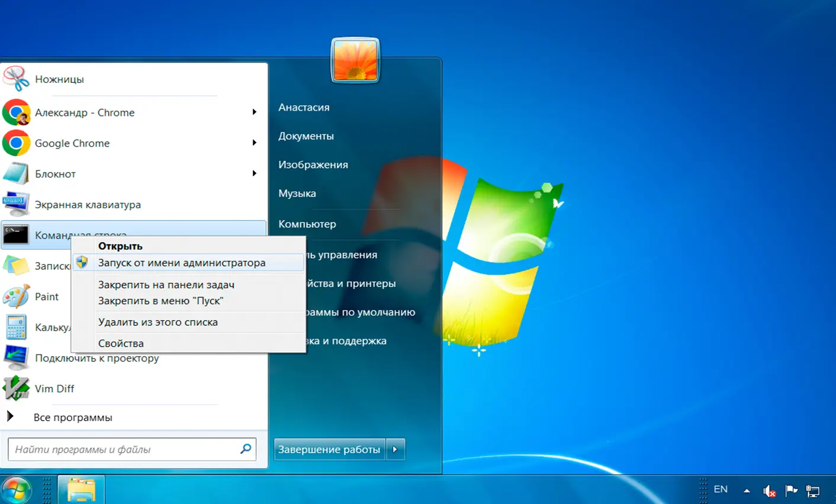The height and width of the screenshot is (504, 836).
Task: Open устройства и принтеры link
Action: (x=351, y=283)
